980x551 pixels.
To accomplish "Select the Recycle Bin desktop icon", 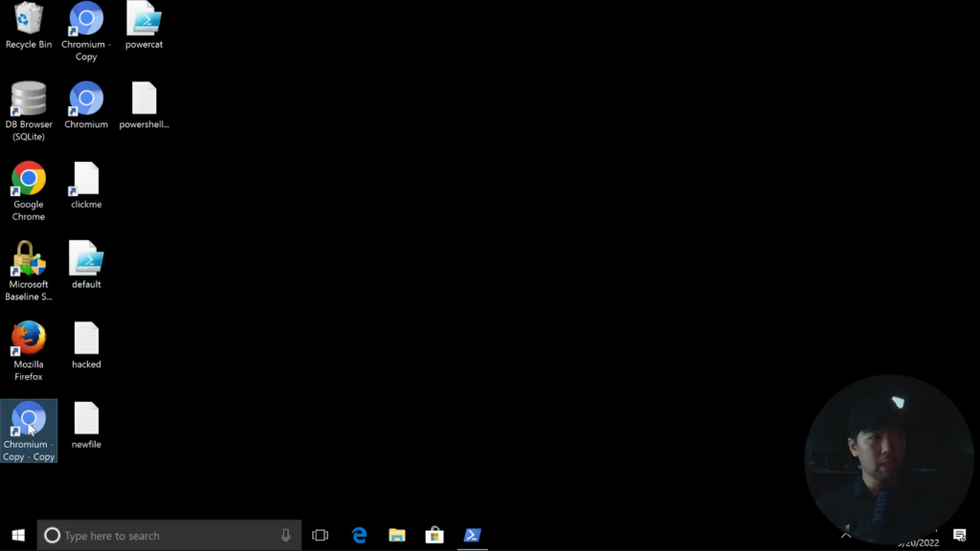I will point(29,26).
